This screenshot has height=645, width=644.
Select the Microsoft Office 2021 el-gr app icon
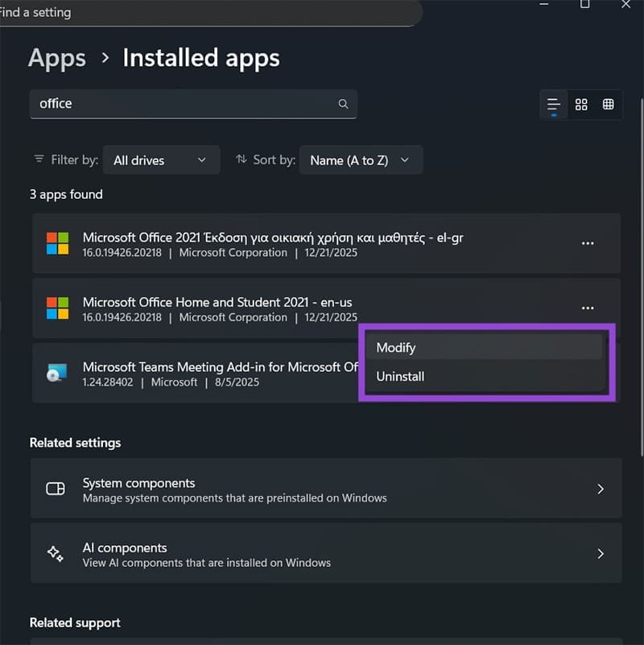coord(57,243)
